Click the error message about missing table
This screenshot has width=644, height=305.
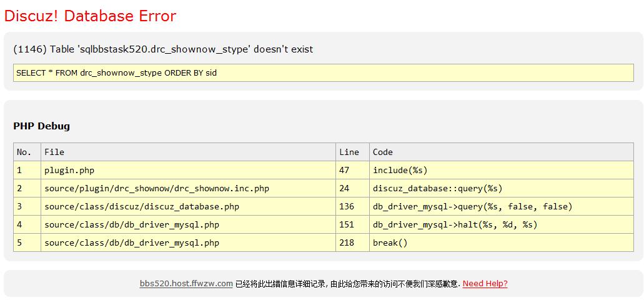163,49
